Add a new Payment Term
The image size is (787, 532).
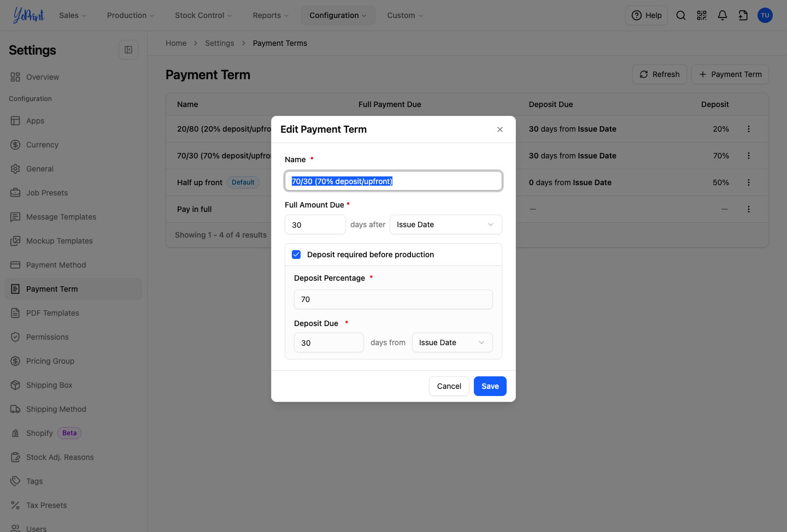pos(730,74)
